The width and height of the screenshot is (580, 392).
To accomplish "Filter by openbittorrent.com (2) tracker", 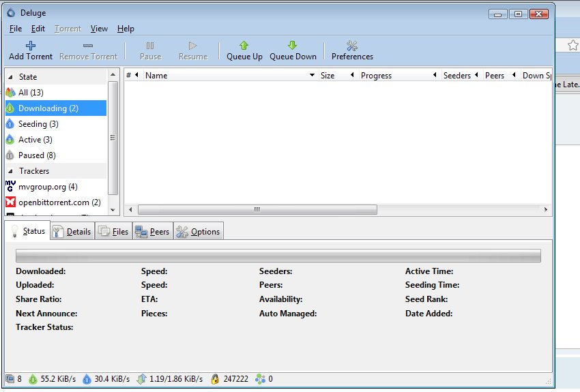I will pos(56,202).
